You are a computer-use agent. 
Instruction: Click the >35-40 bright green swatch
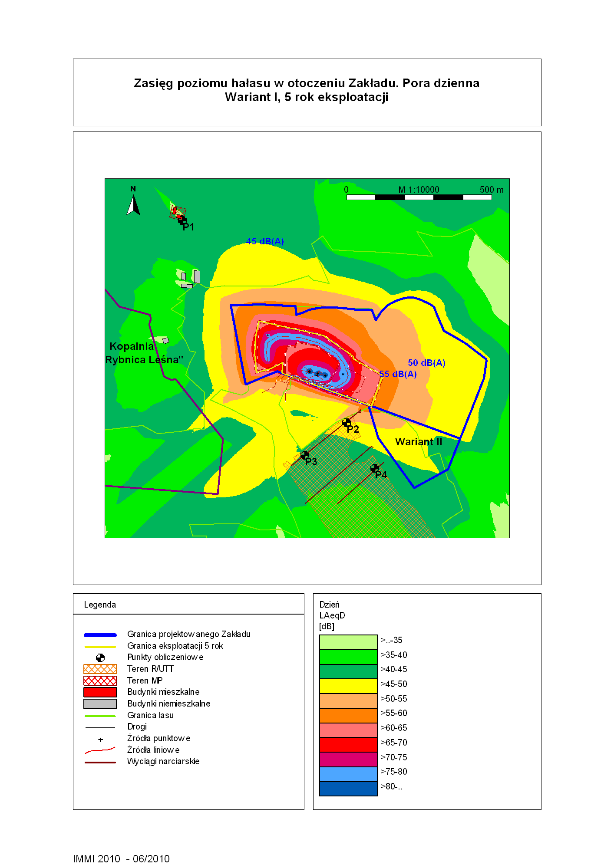click(348, 657)
